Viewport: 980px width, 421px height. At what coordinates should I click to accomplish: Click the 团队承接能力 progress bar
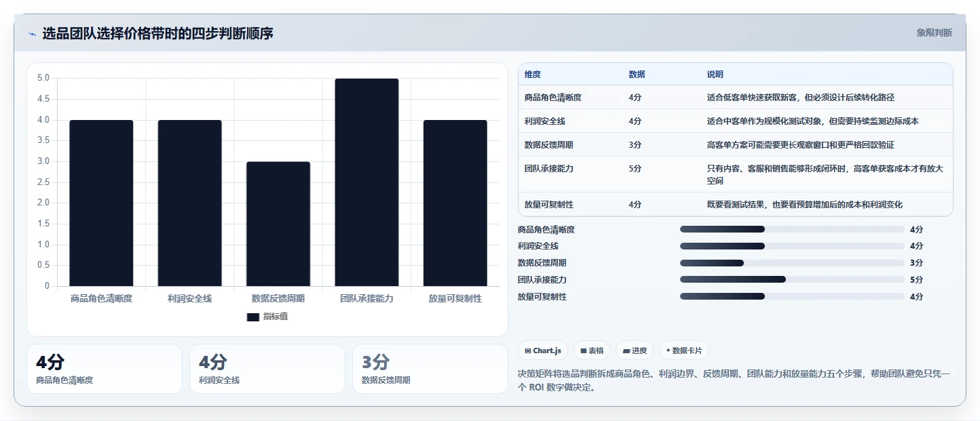(x=792, y=279)
